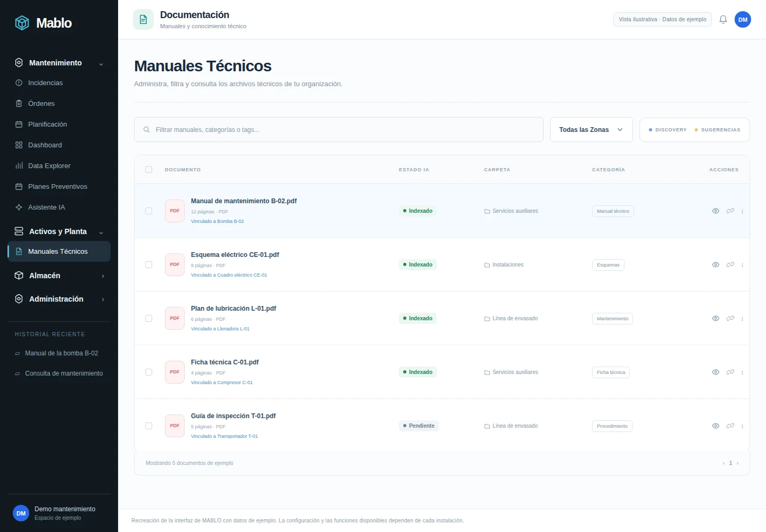Screen dimensions: 766x532
Task: Click the Discovery legend button
Action: [668, 130]
